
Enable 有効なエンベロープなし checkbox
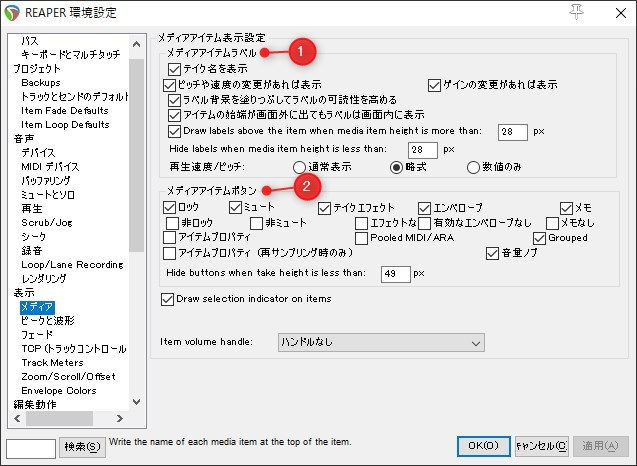[424, 223]
